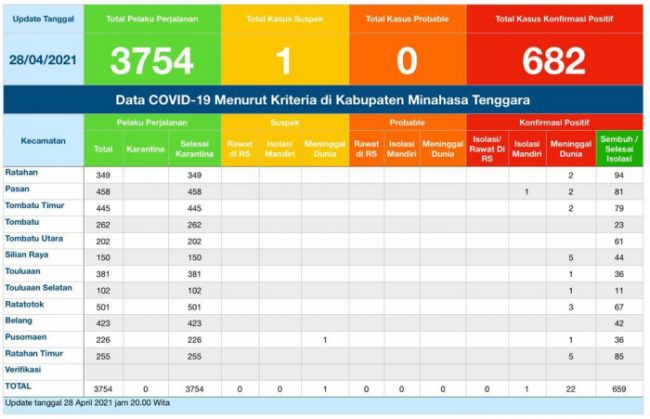The height and width of the screenshot is (419, 650).
Task: Click the Selesai Karantina column header
Action: (194, 149)
